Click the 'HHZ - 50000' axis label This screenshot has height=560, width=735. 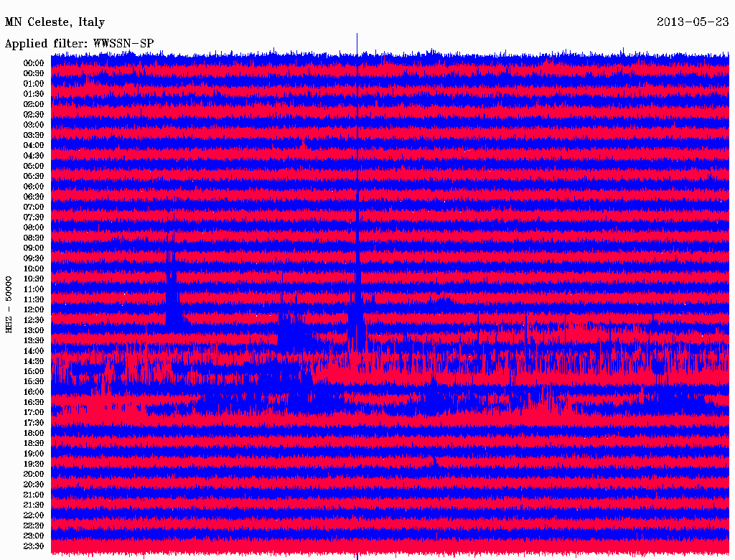click(x=9, y=305)
